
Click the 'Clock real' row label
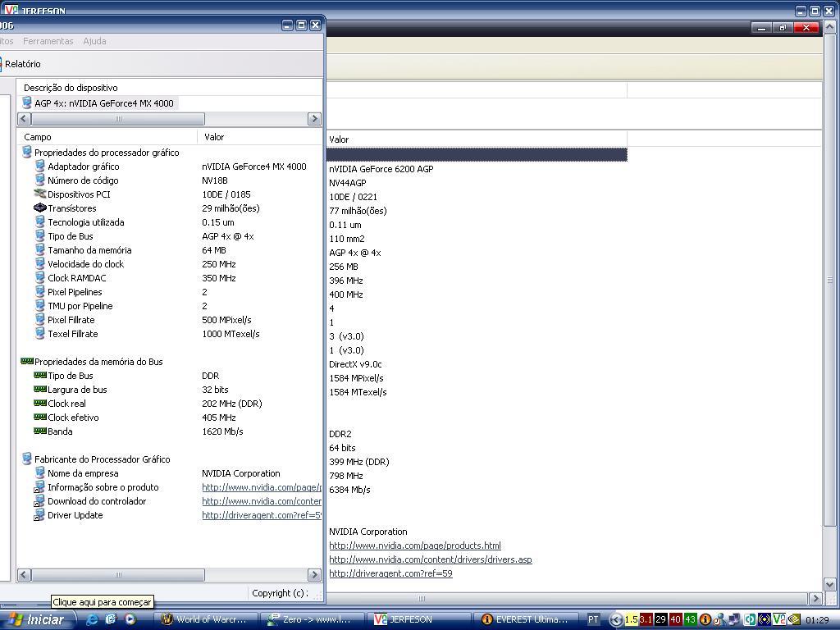tap(66, 404)
